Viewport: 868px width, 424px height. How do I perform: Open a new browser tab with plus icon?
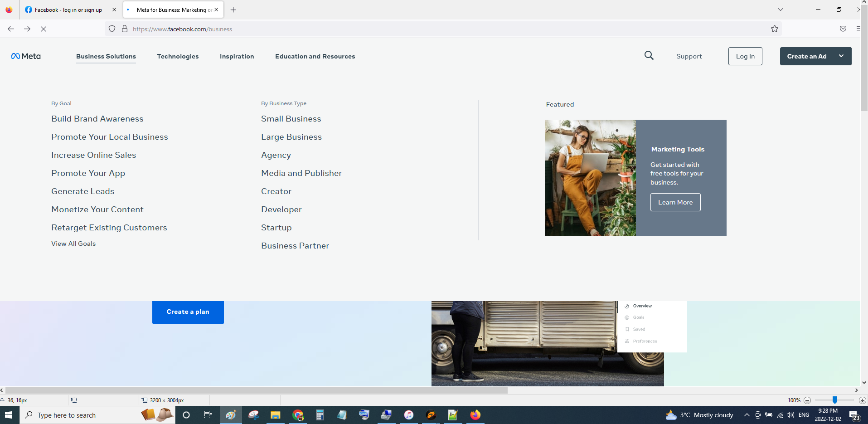[x=233, y=10]
